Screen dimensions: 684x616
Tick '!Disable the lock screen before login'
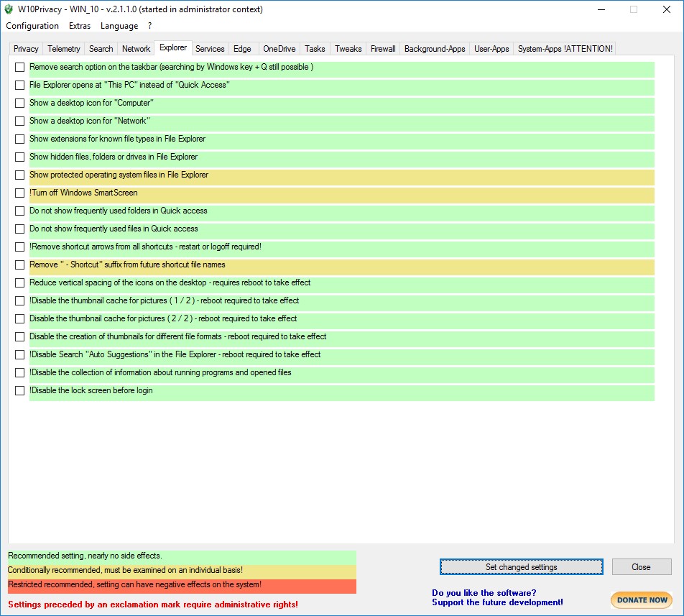[20, 391]
